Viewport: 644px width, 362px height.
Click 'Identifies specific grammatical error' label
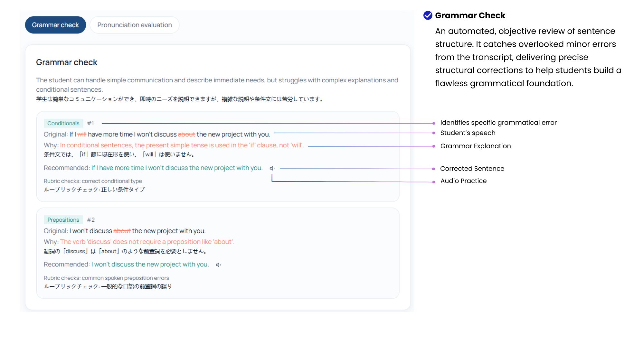tap(498, 123)
